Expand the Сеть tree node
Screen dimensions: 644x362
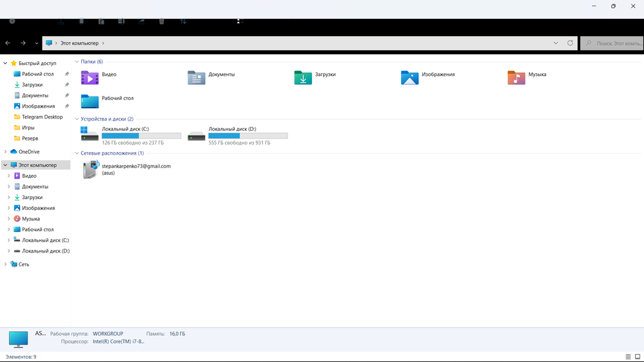click(x=5, y=264)
